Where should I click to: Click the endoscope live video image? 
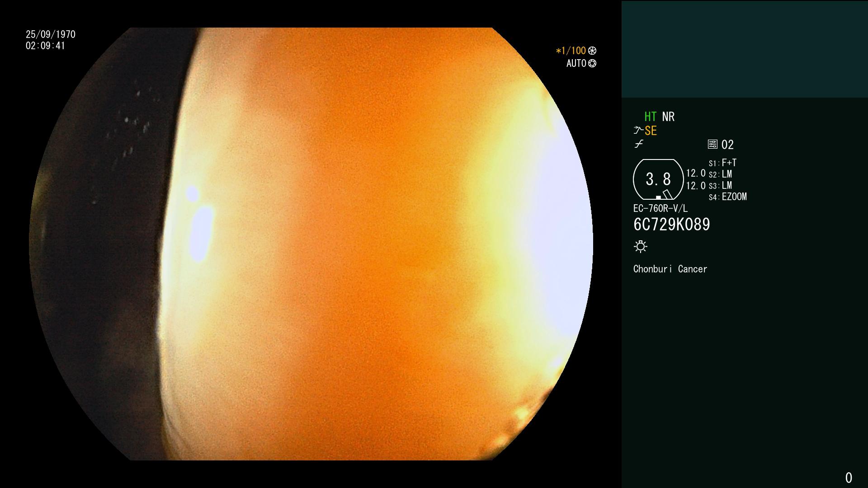click(311, 244)
